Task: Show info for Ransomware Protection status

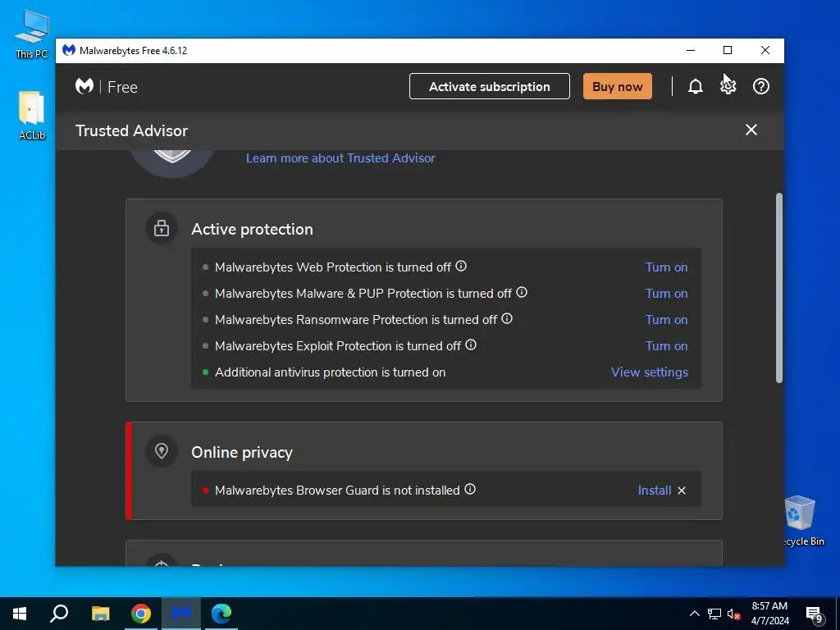Action: click(x=507, y=318)
